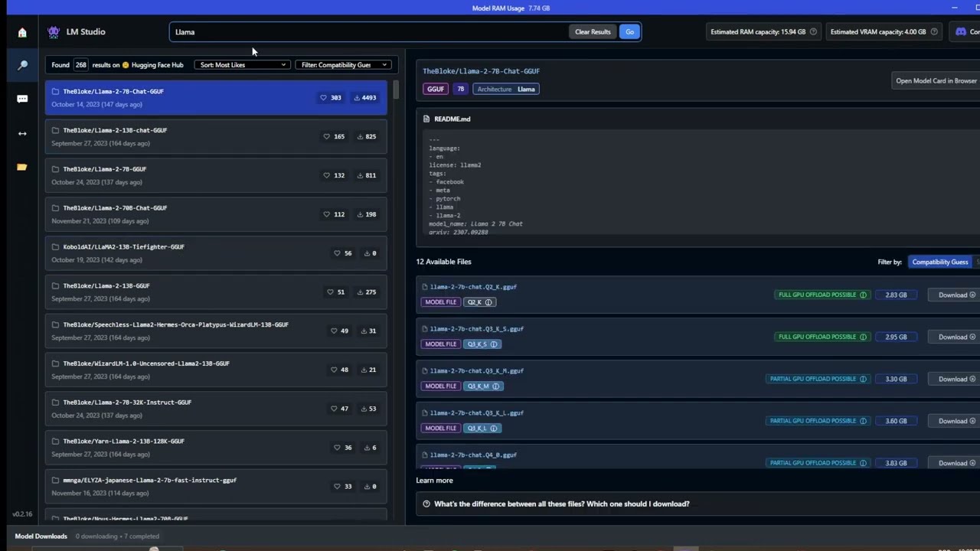Click the folder icon beside KoboldAI/LLaMA2-13B-Tiefighter-GGUF
The image size is (980, 551).
tap(55, 246)
